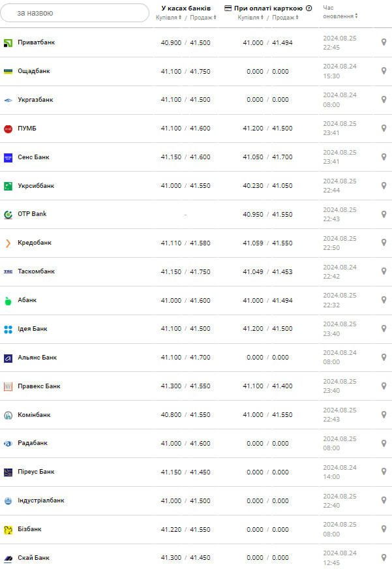Image resolution: width=392 pixels, height=569 pixels.
Task: Click the OTP Bank logo icon
Action: click(8, 214)
